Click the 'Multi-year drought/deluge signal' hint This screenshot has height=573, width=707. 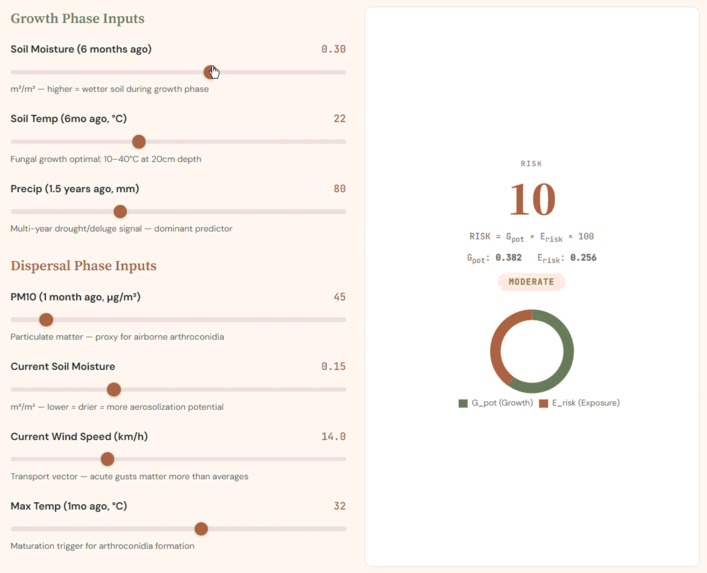coord(121,229)
